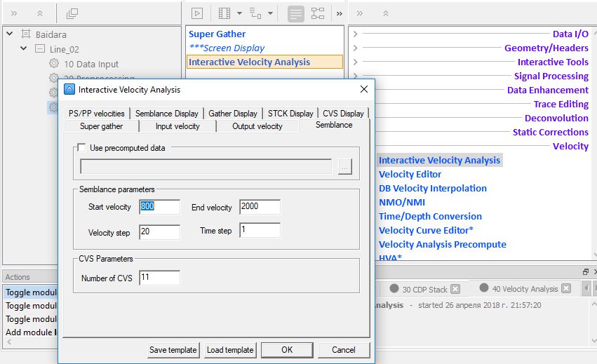Select Interactive Velocity Analysis in flow list
The image size is (597, 364).
pos(264,62)
